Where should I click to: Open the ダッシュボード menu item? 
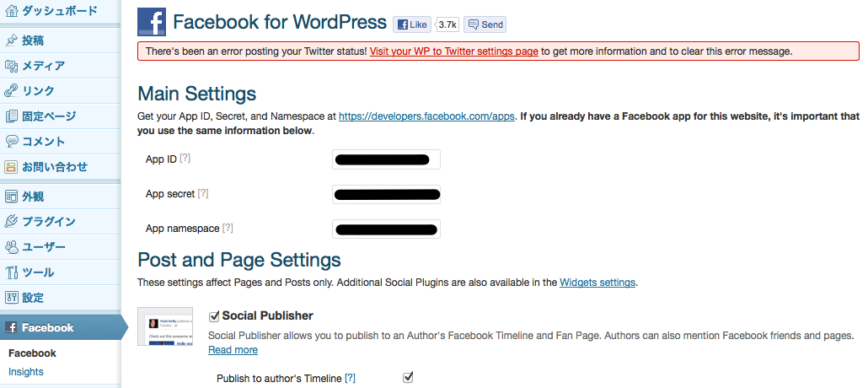pyautogui.click(x=60, y=10)
